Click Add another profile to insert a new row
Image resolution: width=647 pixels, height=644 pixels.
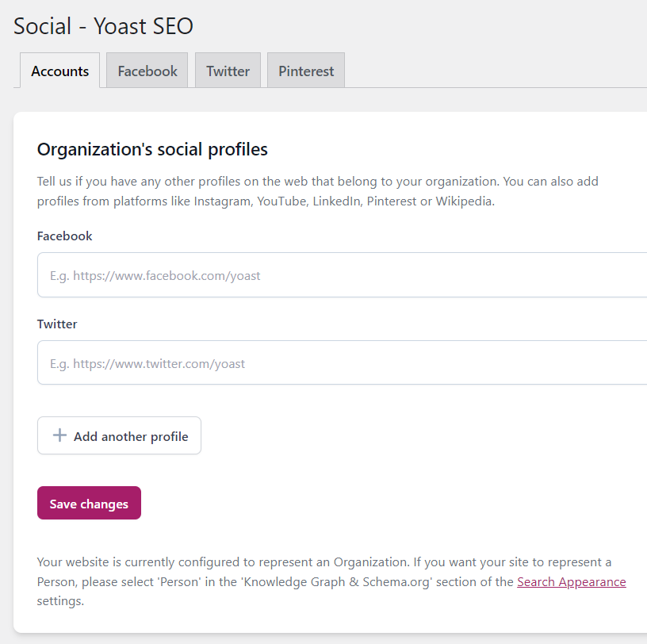[119, 435]
